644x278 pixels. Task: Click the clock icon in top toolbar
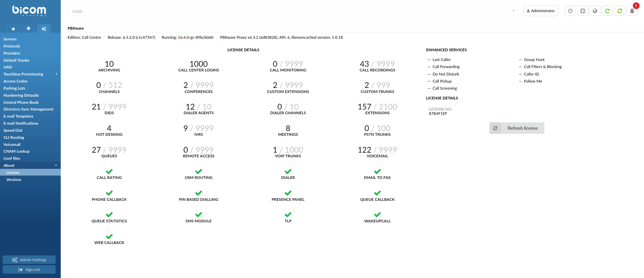[x=570, y=11]
